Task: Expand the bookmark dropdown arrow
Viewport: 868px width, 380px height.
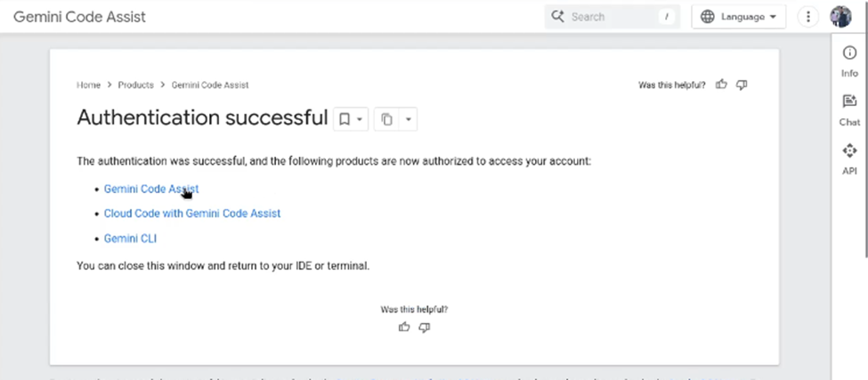Action: [360, 119]
